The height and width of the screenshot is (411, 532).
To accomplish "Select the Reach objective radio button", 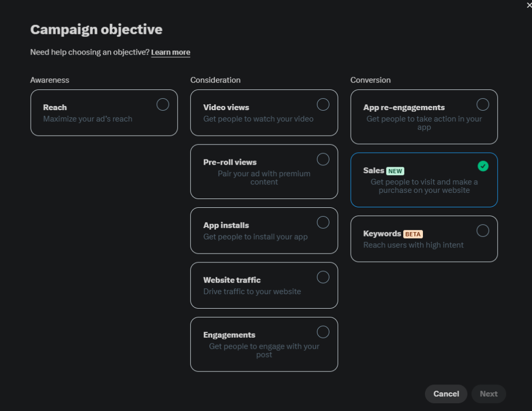I will [x=163, y=104].
